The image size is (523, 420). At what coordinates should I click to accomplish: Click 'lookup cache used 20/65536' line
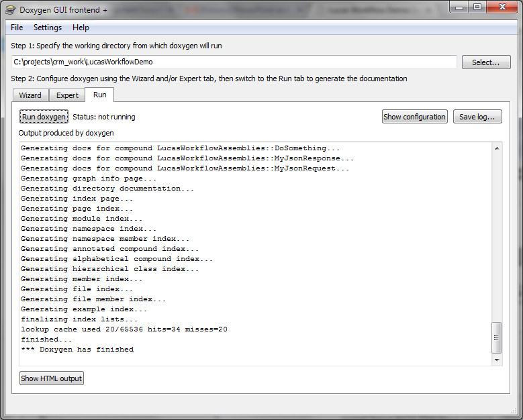124,329
